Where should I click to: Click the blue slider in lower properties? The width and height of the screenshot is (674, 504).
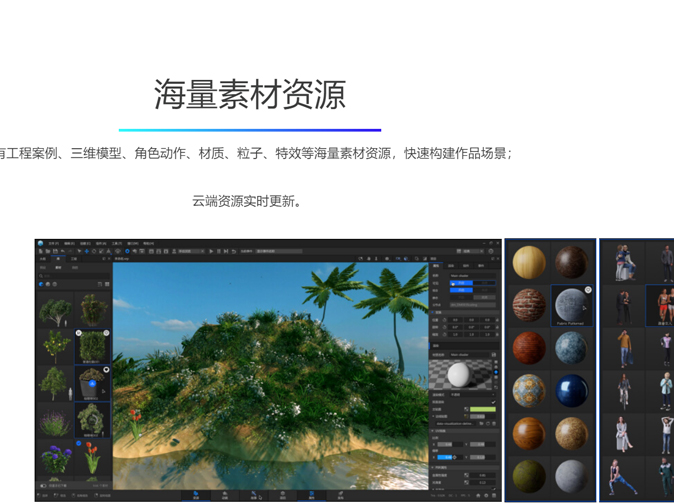click(x=444, y=456)
